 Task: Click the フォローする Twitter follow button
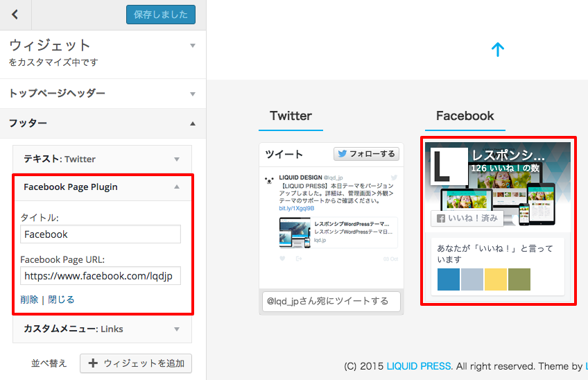366,154
